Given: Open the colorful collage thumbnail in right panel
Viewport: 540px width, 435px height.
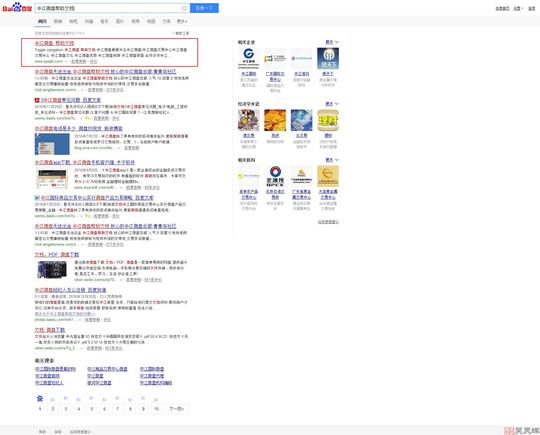Looking at the screenshot, I should pos(248,120).
